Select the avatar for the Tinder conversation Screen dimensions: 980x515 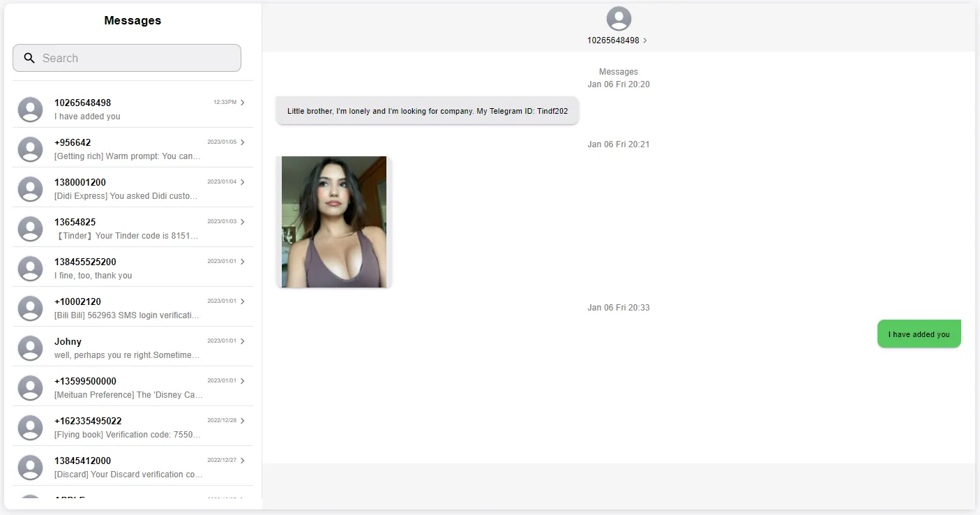(x=30, y=229)
